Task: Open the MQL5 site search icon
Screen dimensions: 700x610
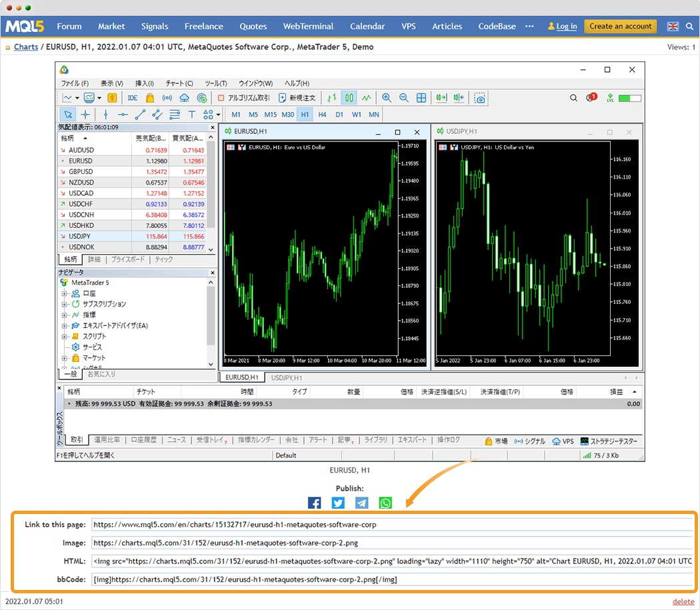Action: tap(690, 27)
